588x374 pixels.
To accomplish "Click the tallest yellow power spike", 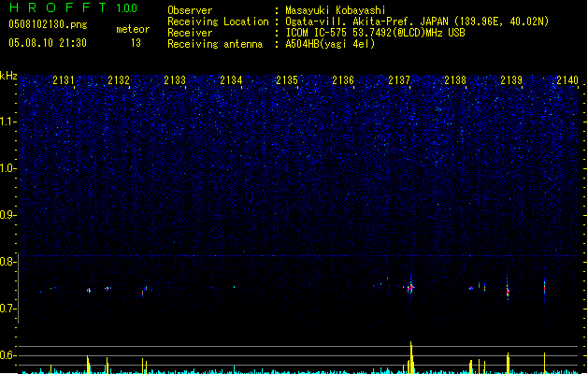I will click(411, 357).
